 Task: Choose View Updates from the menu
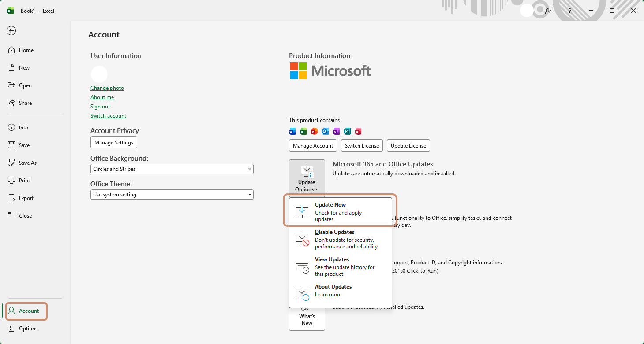[341, 266]
